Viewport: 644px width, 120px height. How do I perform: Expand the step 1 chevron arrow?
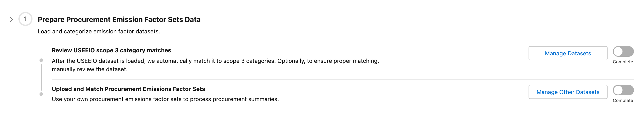click(11, 19)
